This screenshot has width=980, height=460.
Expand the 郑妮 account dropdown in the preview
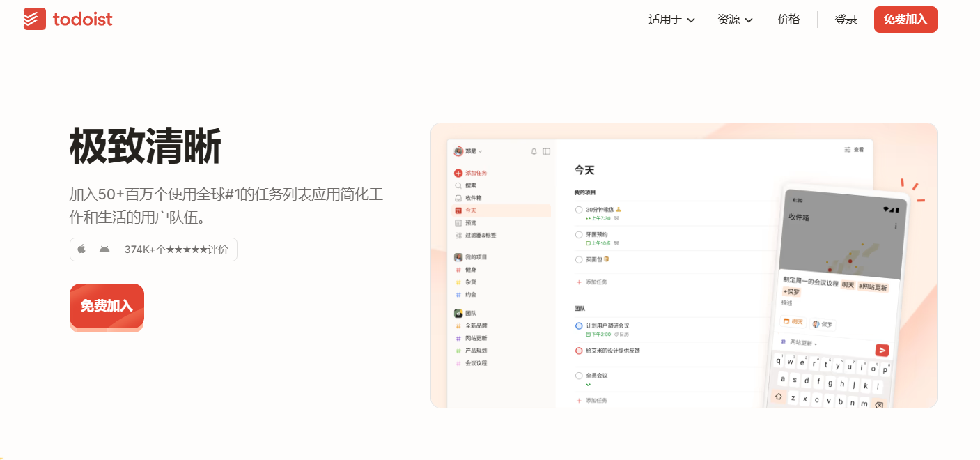pyautogui.click(x=468, y=151)
